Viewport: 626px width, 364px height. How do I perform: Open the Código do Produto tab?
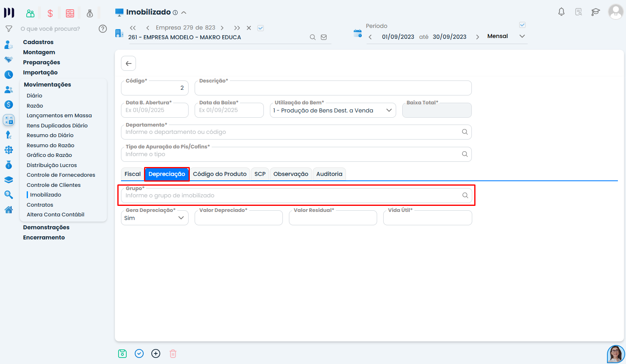tap(220, 174)
